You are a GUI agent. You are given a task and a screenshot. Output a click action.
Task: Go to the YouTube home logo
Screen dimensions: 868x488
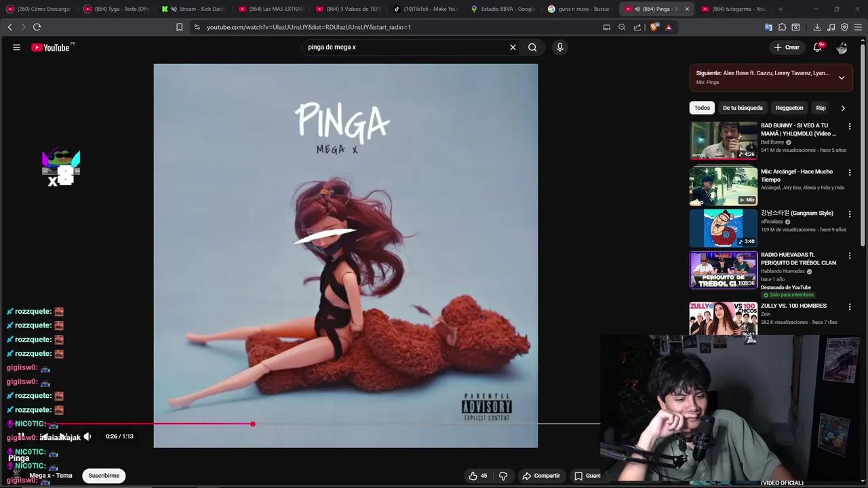click(50, 47)
